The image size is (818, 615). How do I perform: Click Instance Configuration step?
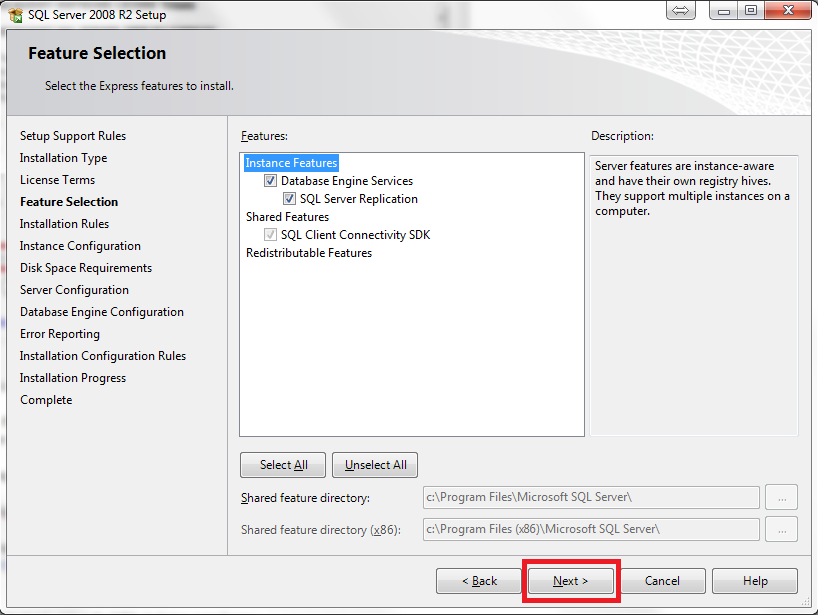click(80, 246)
